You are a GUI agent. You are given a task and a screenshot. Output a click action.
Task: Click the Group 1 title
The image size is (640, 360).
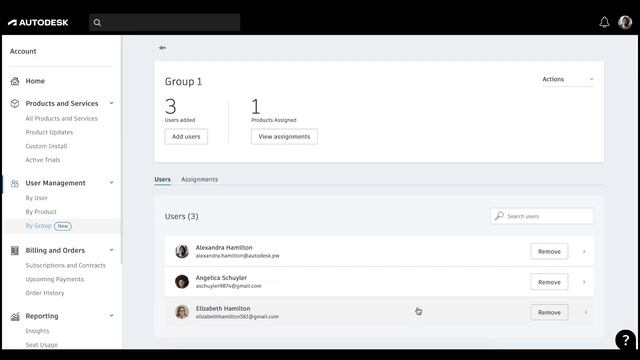tap(183, 82)
